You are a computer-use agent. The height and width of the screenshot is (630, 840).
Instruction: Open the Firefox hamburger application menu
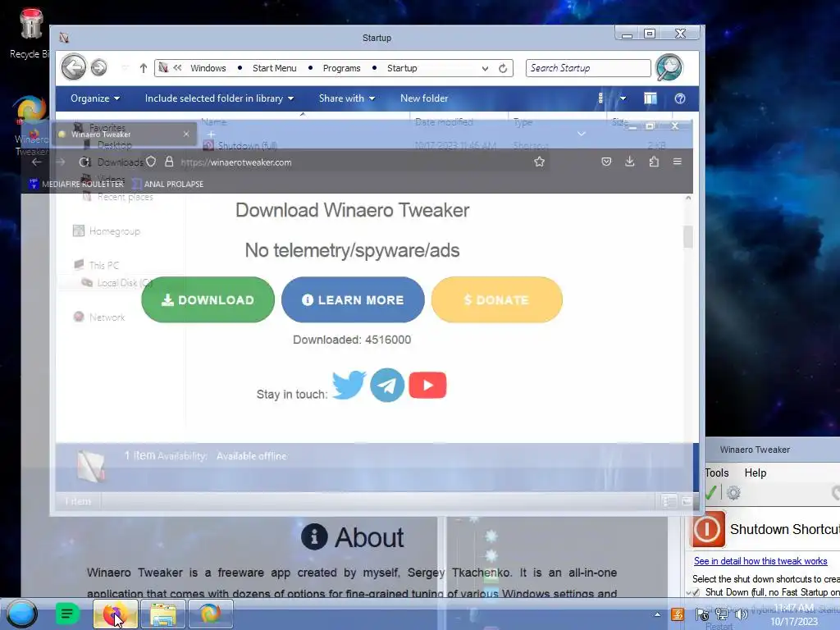coord(677,162)
